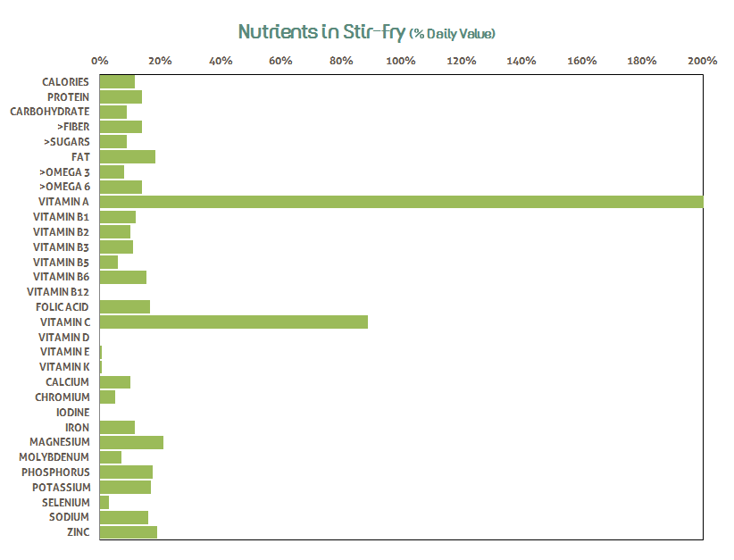Select the Phosphorus bar
The width and height of the screenshot is (734, 560).
click(126, 472)
